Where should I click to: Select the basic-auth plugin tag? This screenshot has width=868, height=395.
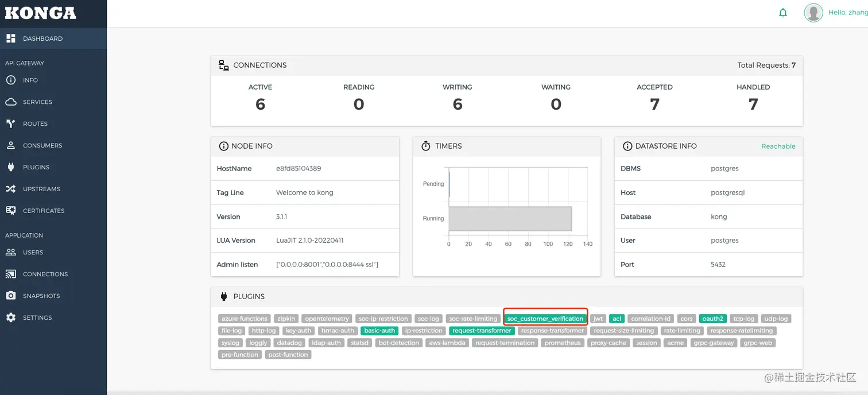pyautogui.click(x=380, y=331)
